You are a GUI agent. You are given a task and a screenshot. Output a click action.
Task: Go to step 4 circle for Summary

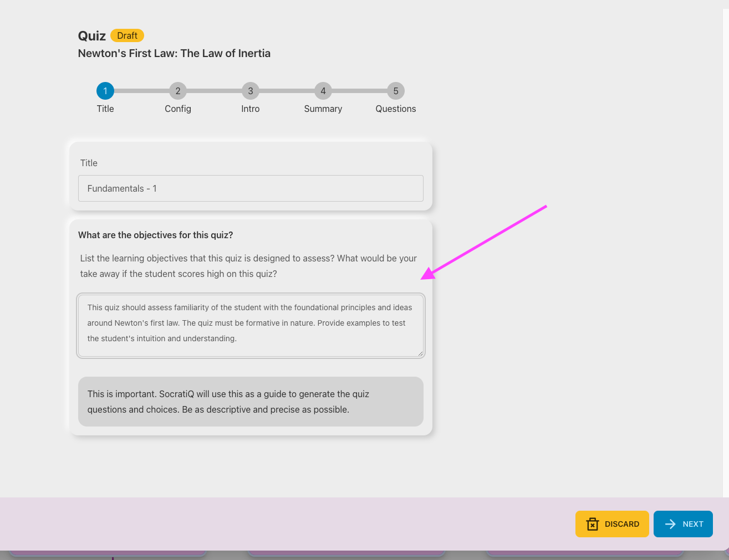pos(323,91)
